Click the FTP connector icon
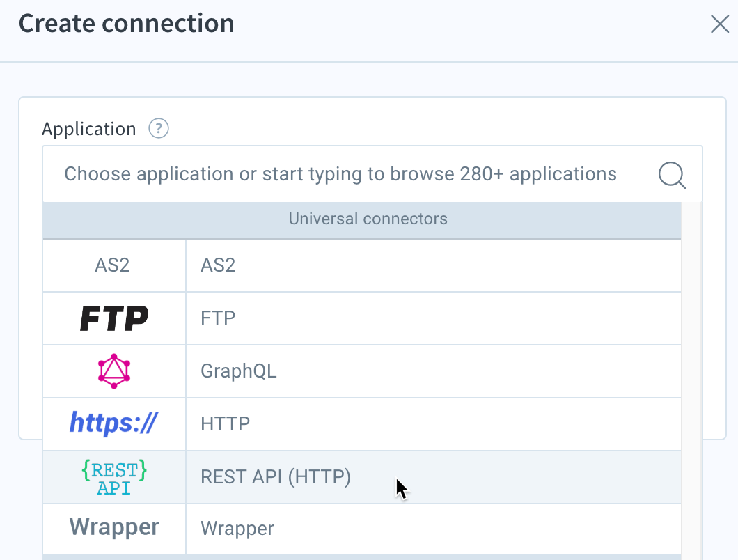 (113, 318)
